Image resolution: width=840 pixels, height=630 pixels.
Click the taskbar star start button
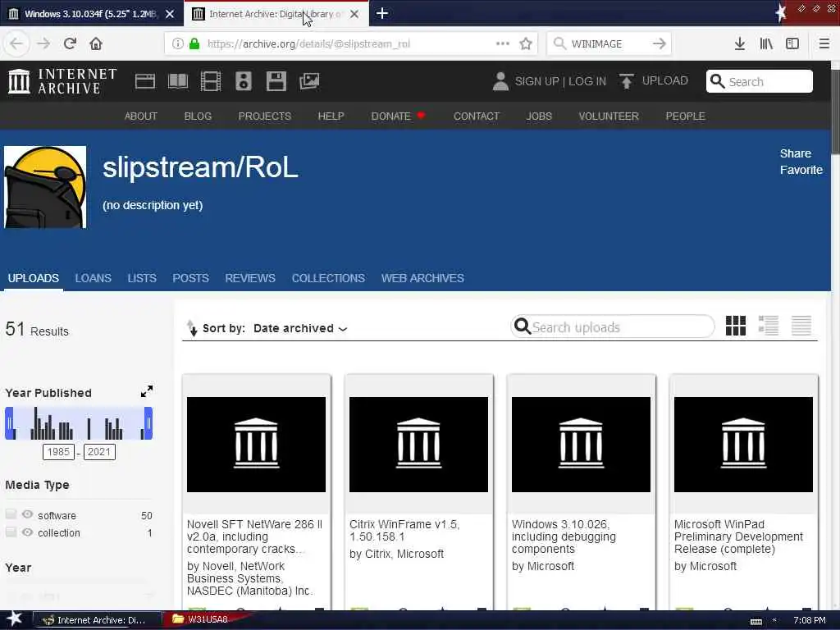(15, 619)
